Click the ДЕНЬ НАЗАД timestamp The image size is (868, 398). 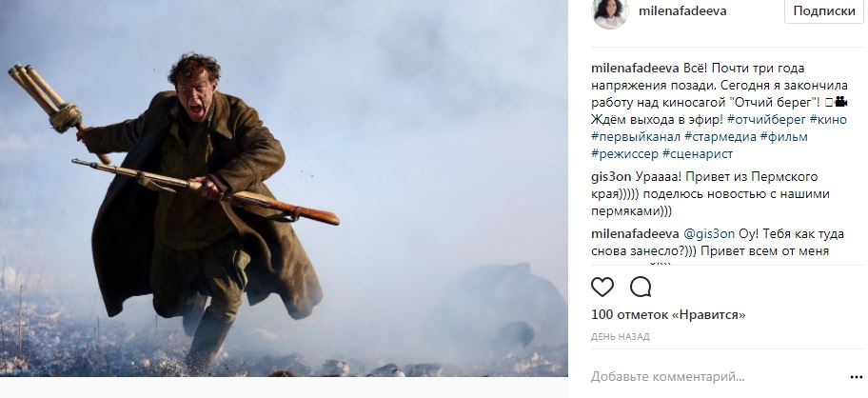pos(620,336)
